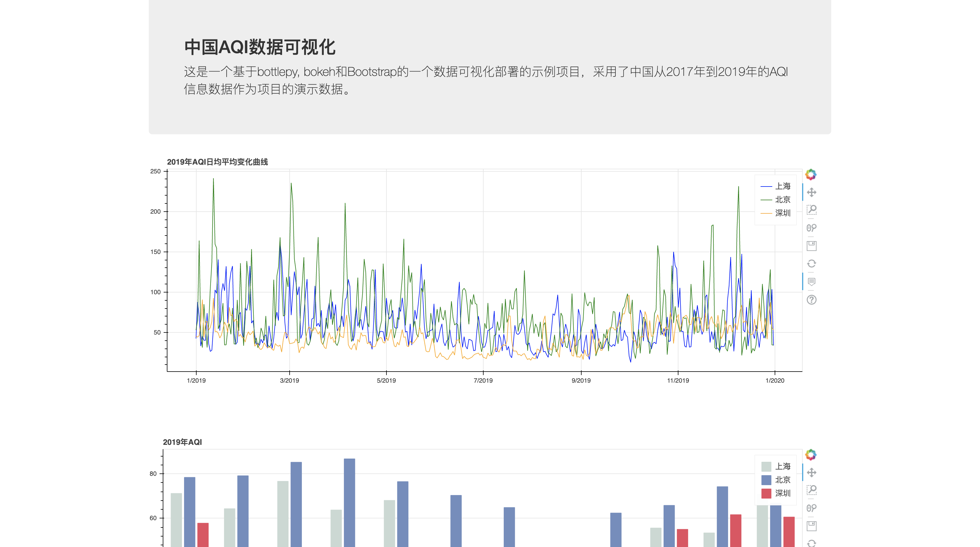Click the Reset tool on the bar chart
The width and height of the screenshot is (980, 547).
click(811, 543)
